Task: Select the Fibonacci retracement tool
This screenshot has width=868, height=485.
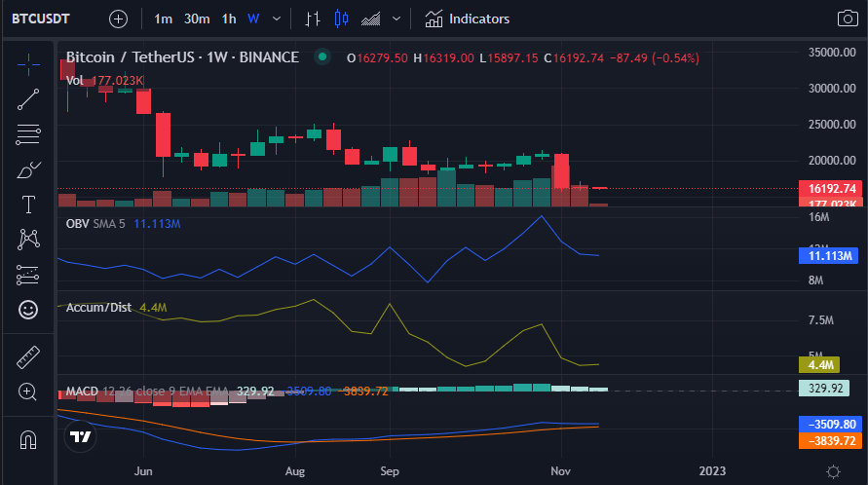Action: pyautogui.click(x=28, y=134)
